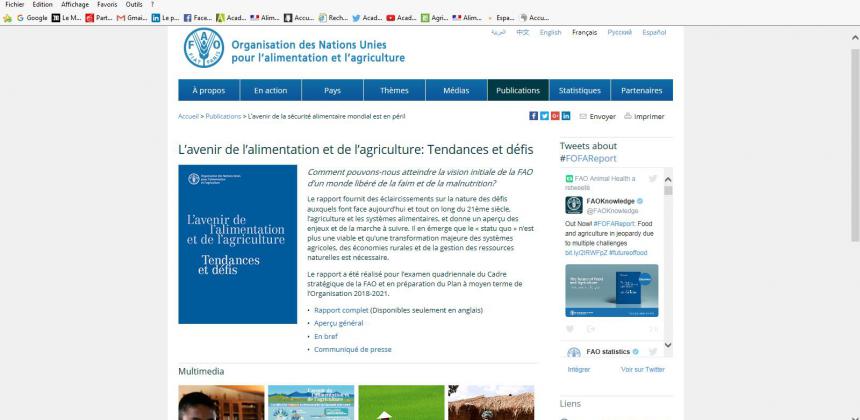The height and width of the screenshot is (420, 860).
Task: Open the 'Agri...' bookmark
Action: (x=434, y=18)
